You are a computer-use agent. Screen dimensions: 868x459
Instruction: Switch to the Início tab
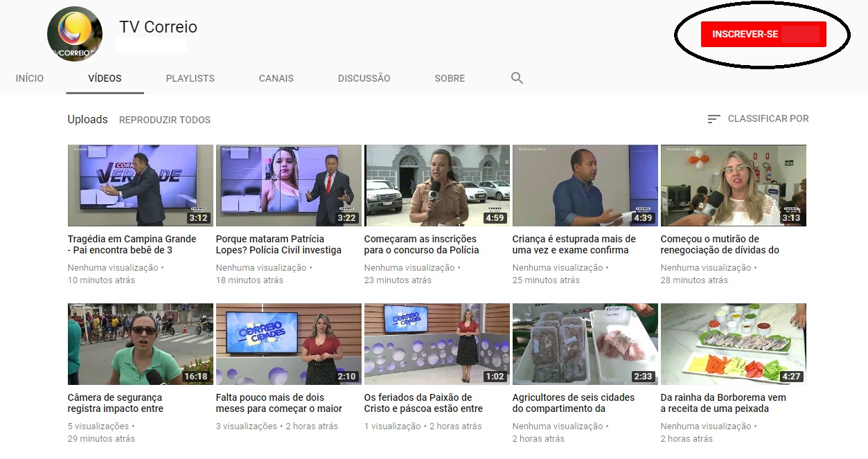click(x=30, y=78)
